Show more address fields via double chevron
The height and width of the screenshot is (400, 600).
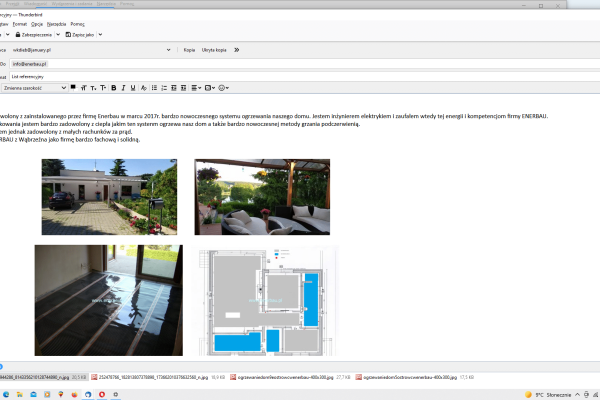(236, 50)
